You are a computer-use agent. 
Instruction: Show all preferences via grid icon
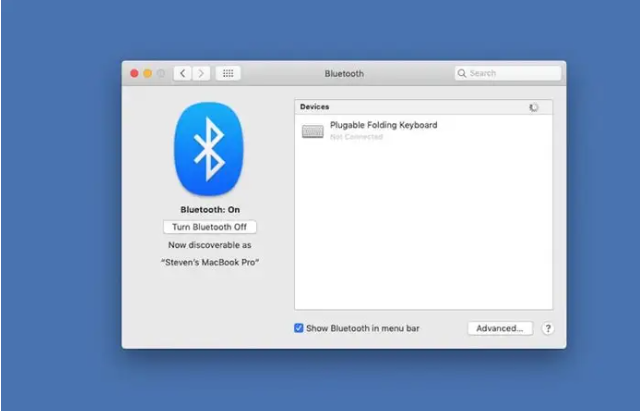pos(228,73)
